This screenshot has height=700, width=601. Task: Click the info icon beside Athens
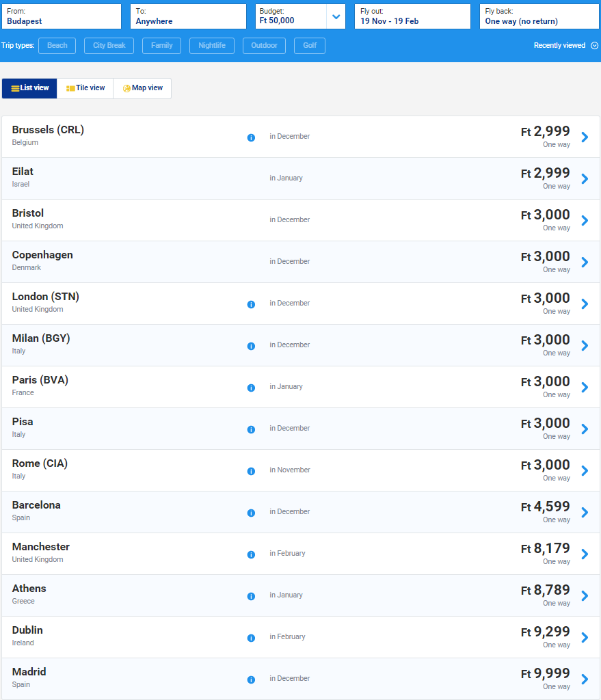pos(251,596)
